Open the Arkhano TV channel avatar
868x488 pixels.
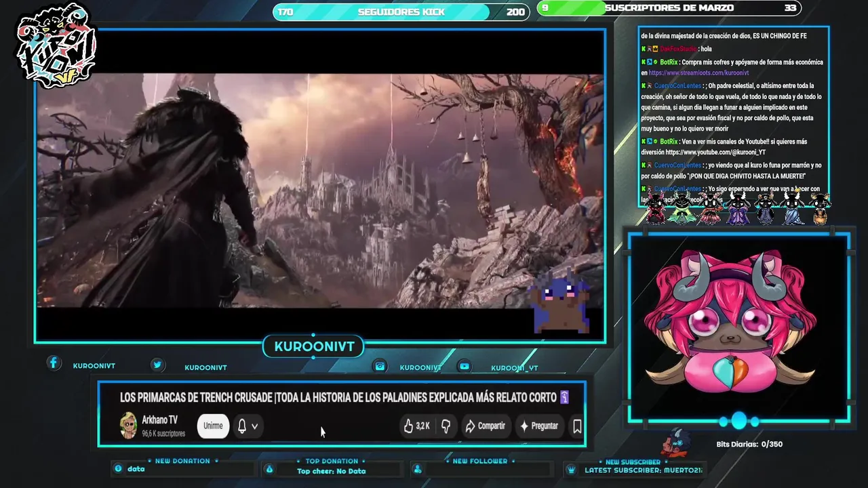128,426
